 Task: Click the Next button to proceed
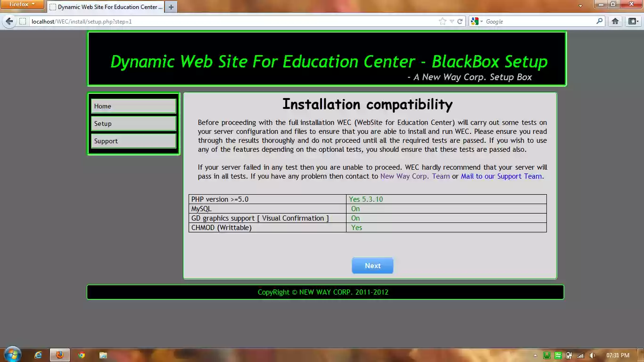[x=372, y=265]
